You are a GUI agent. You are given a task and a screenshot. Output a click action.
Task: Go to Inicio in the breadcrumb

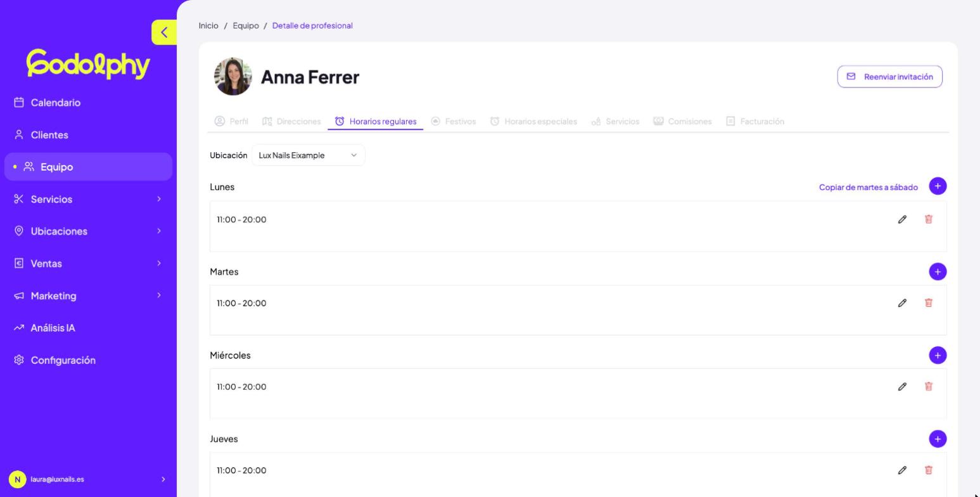coord(208,26)
